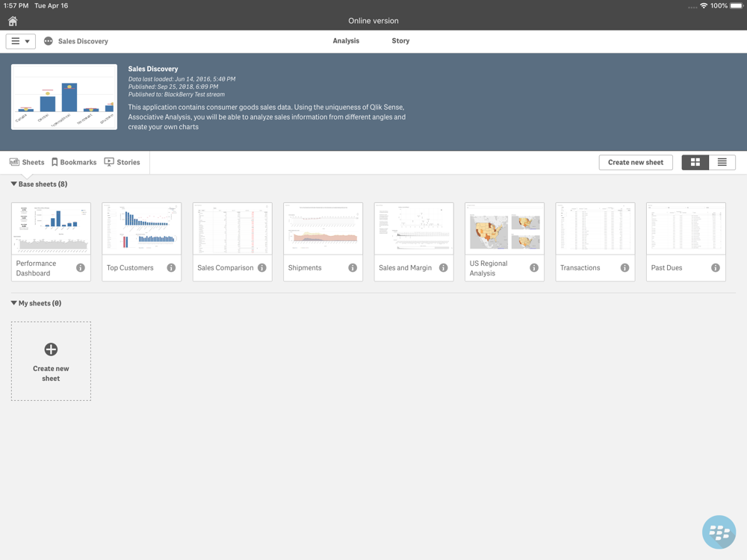The height and width of the screenshot is (560, 747).
Task: Open the US Regional Analysis sheet thumbnail
Action: (504, 228)
